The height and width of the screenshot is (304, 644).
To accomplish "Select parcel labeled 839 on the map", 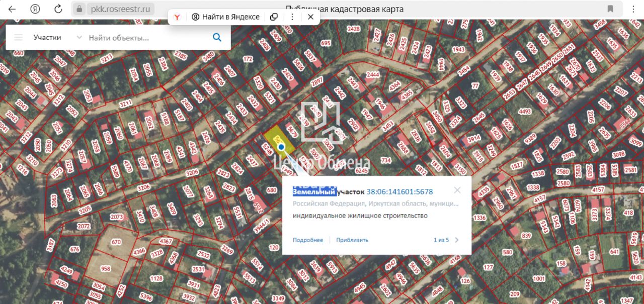I will (x=526, y=236).
